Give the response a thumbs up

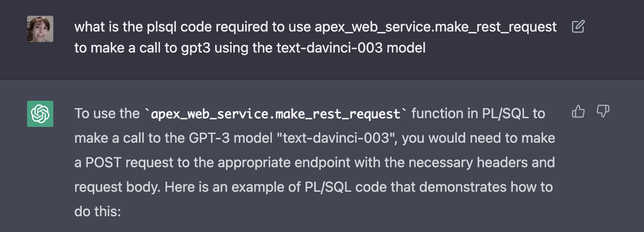point(578,112)
